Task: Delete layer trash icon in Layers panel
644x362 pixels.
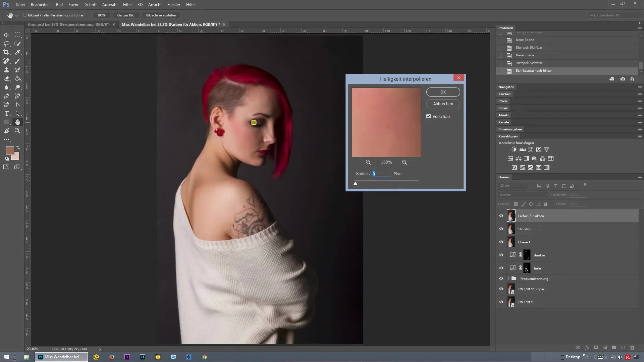Action: [x=632, y=348]
